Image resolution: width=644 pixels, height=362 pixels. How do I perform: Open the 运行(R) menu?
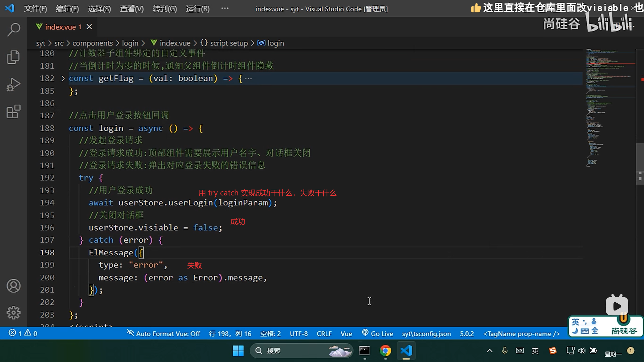[x=198, y=9]
